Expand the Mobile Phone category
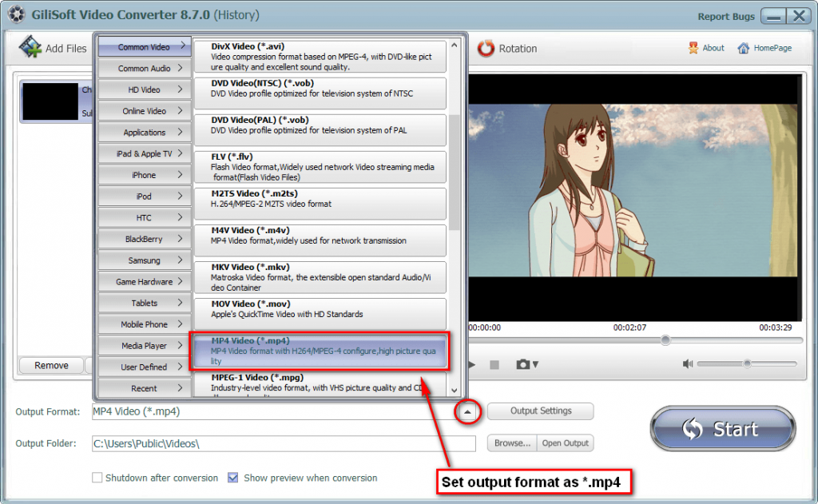This screenshot has height=504, width=818. click(x=144, y=324)
